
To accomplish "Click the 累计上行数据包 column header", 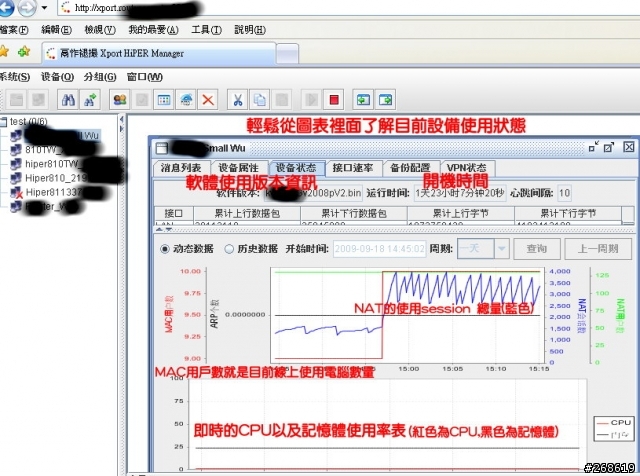I will click(x=247, y=214).
